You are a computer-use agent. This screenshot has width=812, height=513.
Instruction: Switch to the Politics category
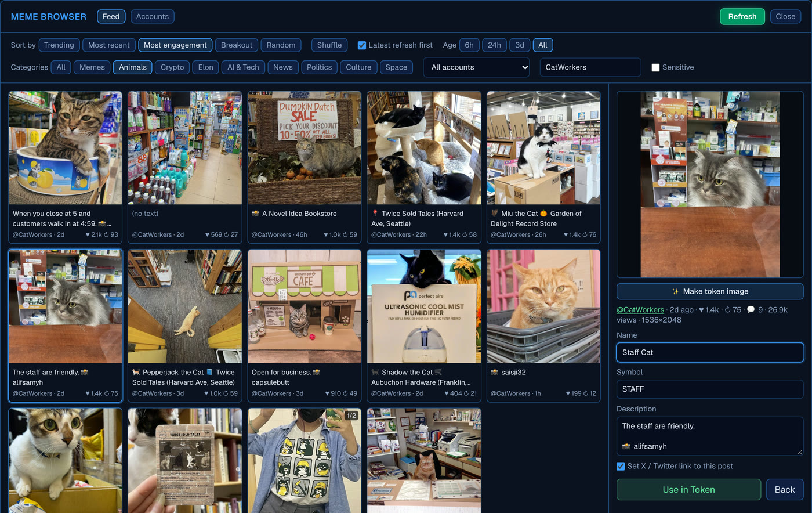click(x=319, y=67)
